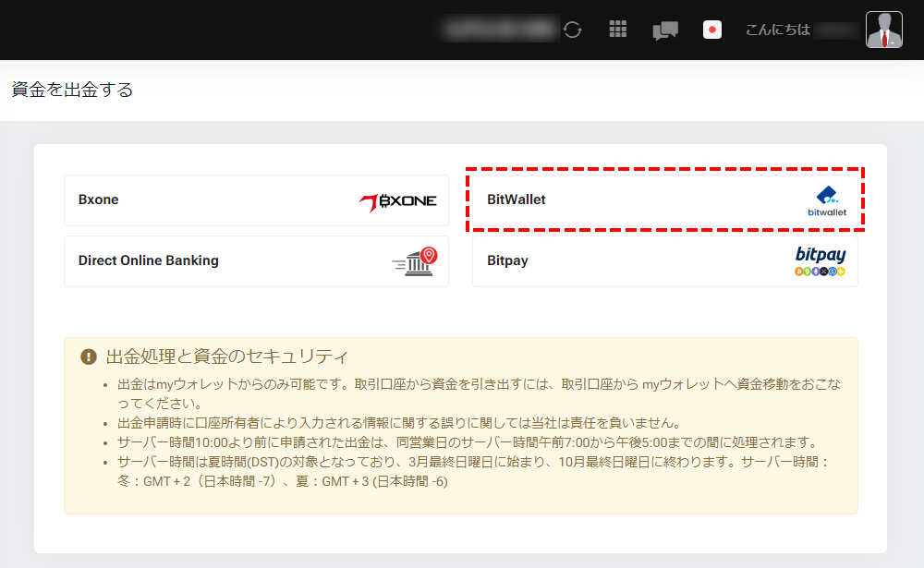The width and height of the screenshot is (924, 568).
Task: Click the warning exclamation icon
Action: point(89,357)
